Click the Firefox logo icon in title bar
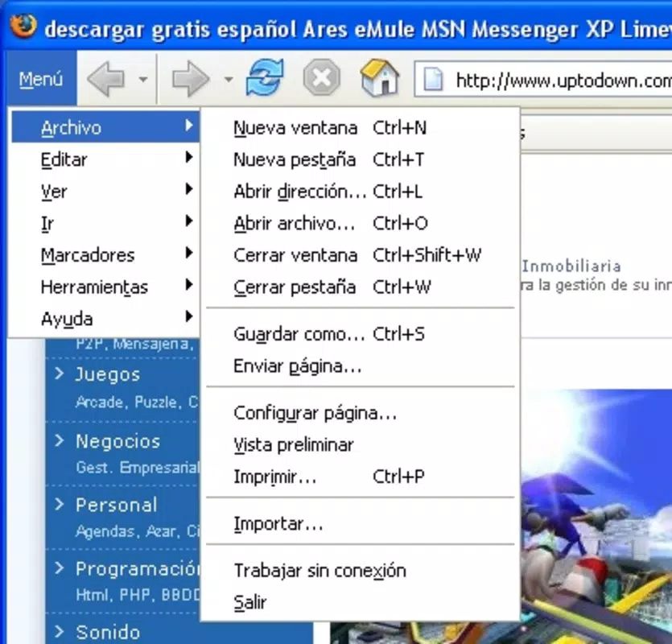 (23, 27)
